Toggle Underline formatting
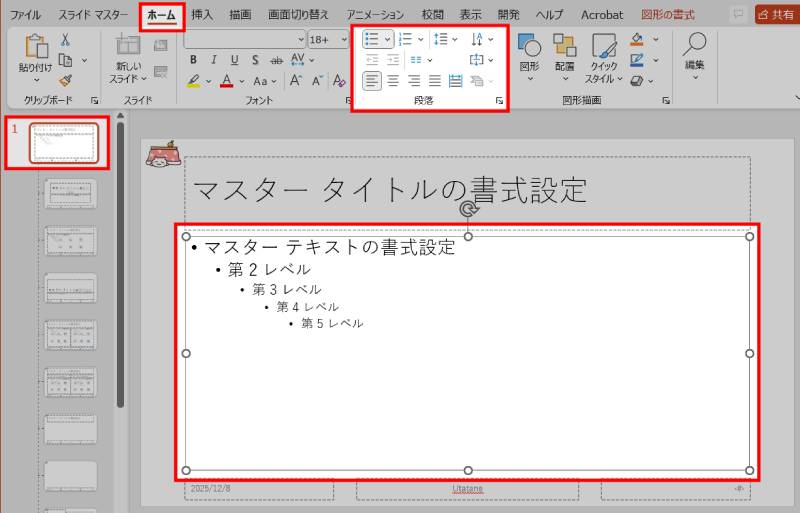The height and width of the screenshot is (513, 800). 234,60
